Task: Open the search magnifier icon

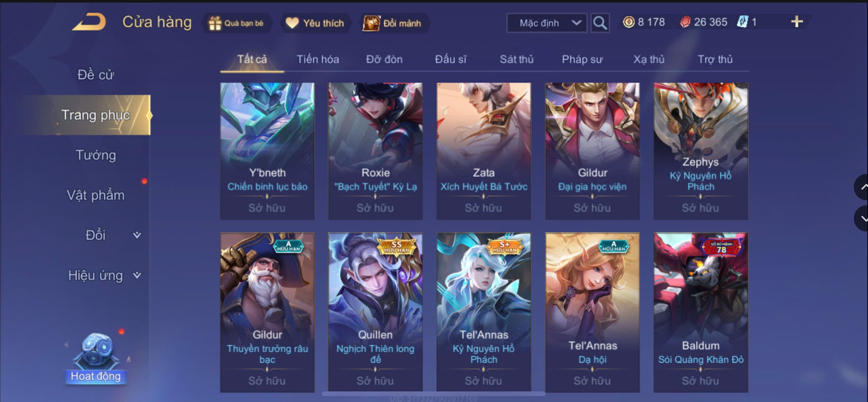Action: [x=599, y=23]
